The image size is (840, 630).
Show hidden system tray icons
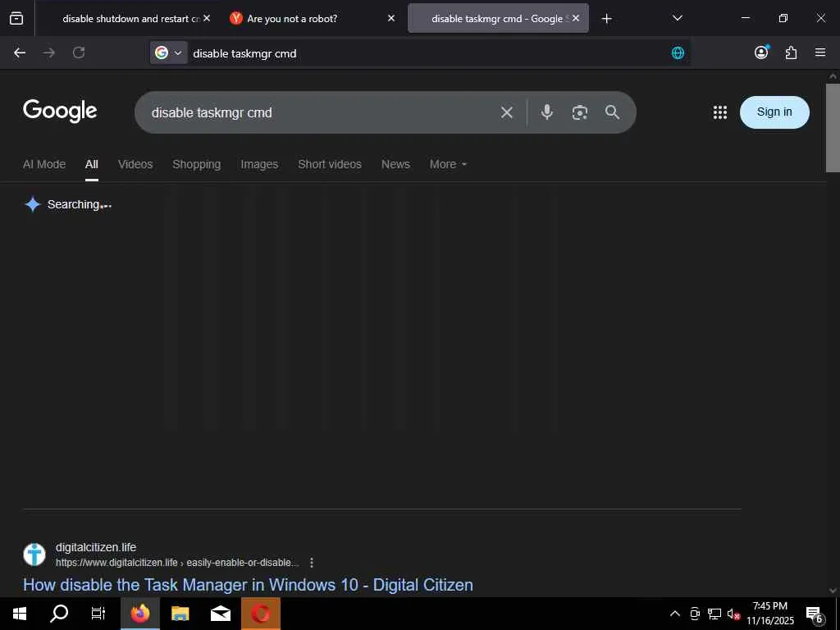click(675, 614)
